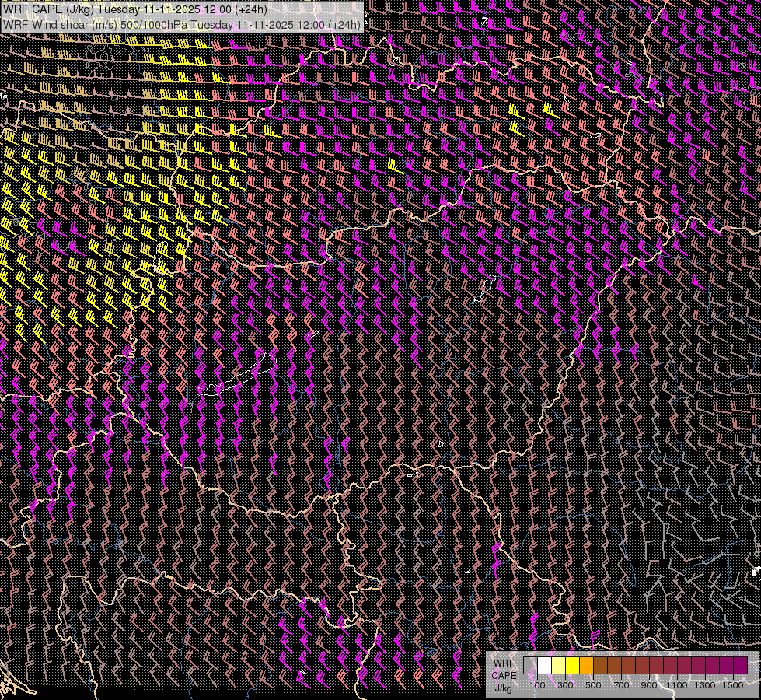Viewport: 761px width, 700px height.
Task: Click the J/kg unit label in legend
Action: [x=504, y=688]
